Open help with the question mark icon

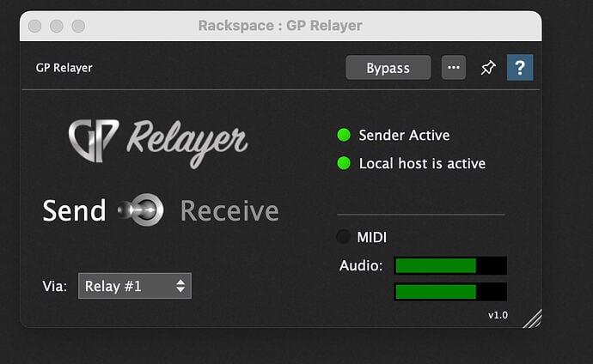(x=520, y=68)
